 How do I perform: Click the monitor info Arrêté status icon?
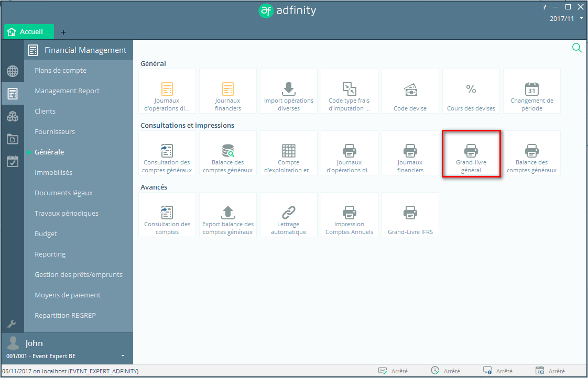487,371
